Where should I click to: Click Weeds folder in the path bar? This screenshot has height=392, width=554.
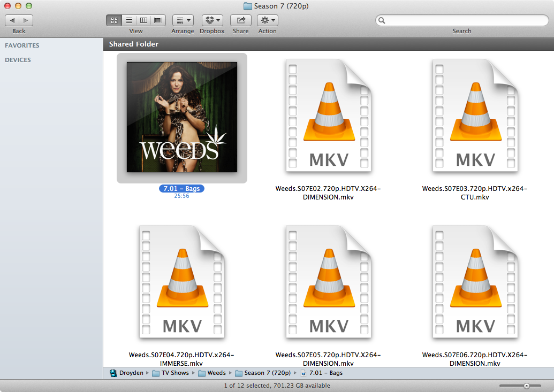(x=212, y=373)
